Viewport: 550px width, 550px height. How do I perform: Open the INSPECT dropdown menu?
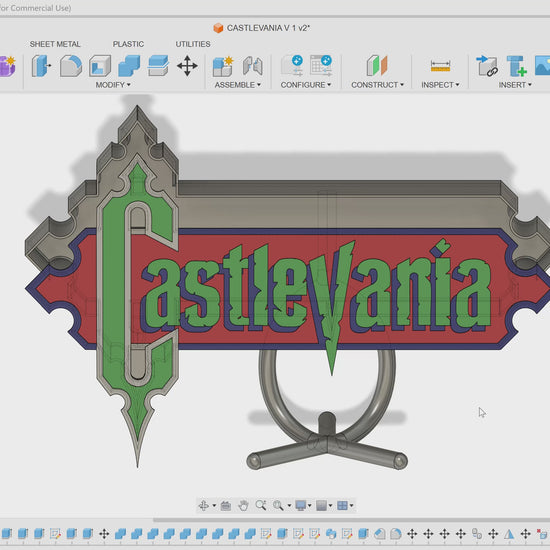440,85
